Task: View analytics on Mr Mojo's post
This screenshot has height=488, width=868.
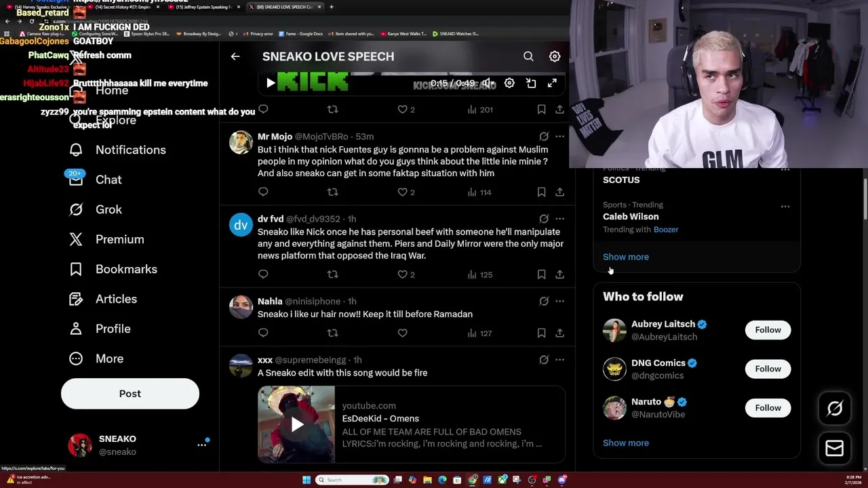Action: point(479,192)
